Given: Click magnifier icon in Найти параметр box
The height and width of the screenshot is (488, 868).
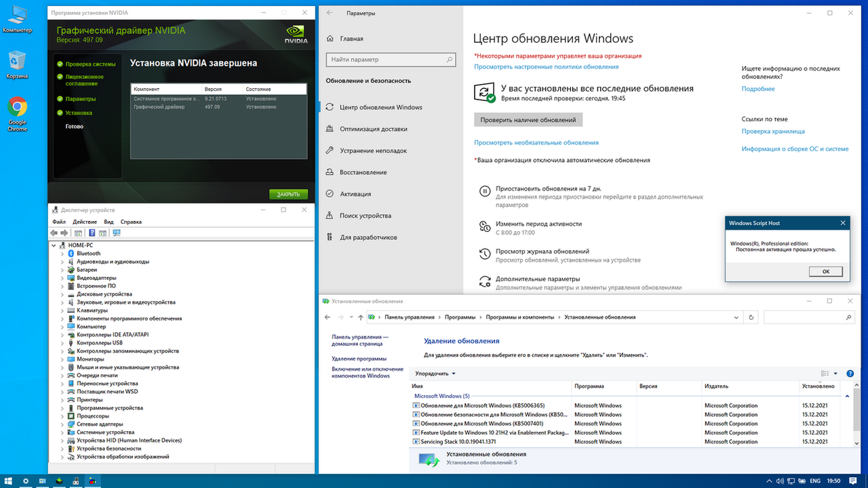Looking at the screenshot, I should pos(449,60).
